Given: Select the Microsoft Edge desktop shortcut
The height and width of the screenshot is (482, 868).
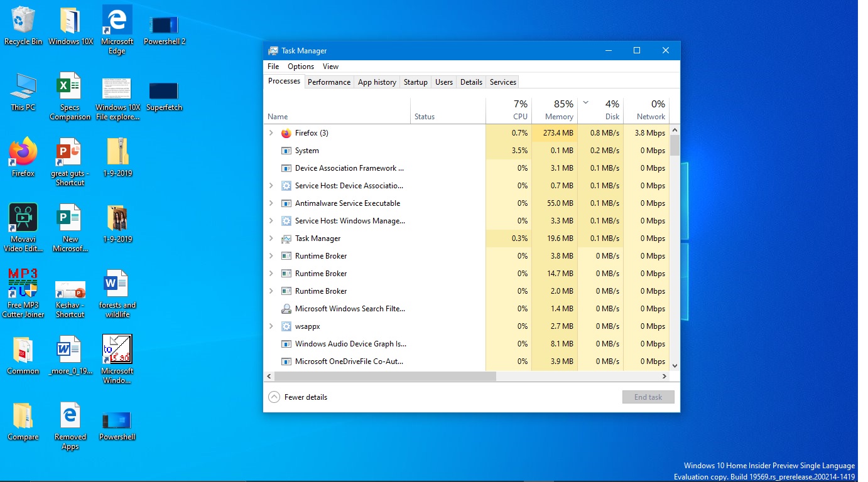Looking at the screenshot, I should coord(117,30).
